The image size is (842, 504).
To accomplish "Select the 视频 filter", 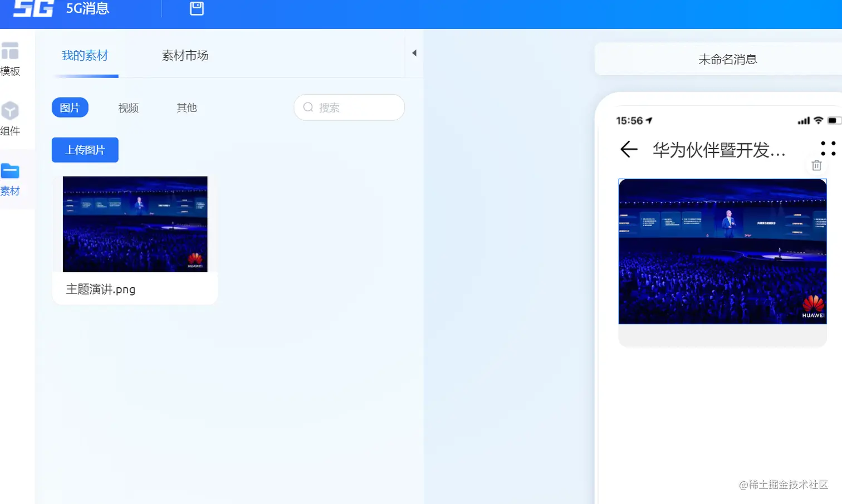I will pos(128,107).
